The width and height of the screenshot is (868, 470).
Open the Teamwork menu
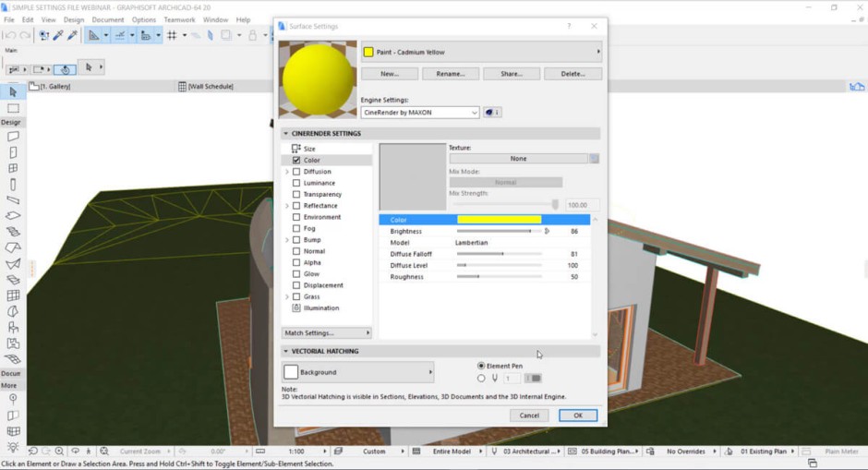point(179,19)
